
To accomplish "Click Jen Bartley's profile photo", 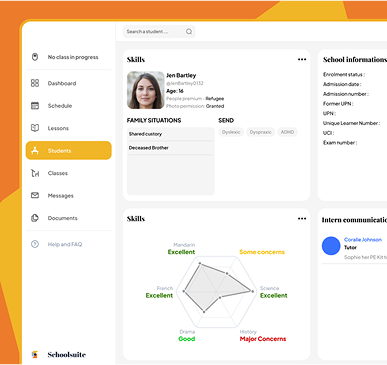I will [145, 90].
